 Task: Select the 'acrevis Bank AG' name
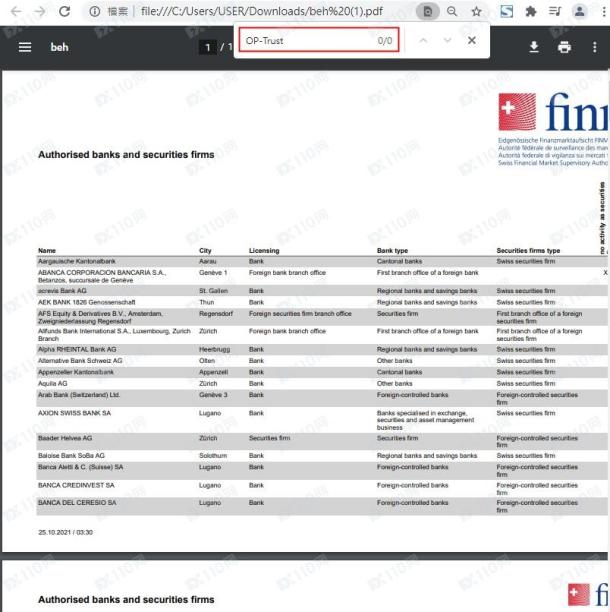point(62,291)
